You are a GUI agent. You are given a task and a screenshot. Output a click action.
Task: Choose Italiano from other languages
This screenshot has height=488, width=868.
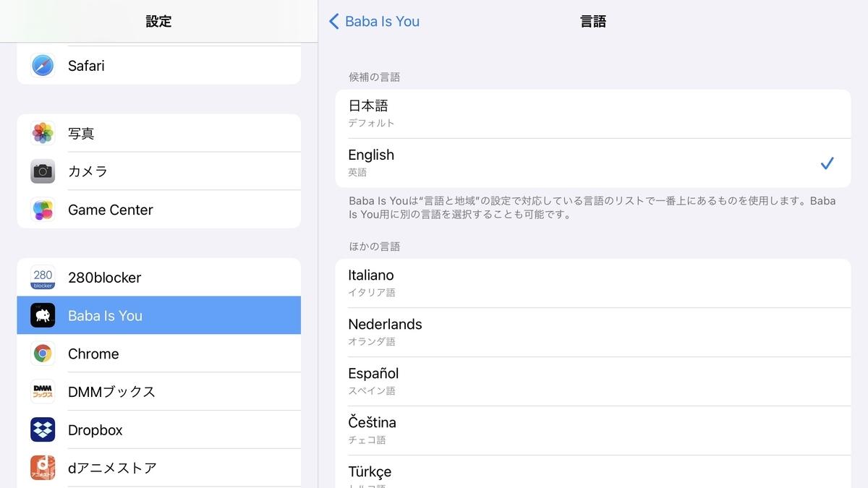click(593, 283)
